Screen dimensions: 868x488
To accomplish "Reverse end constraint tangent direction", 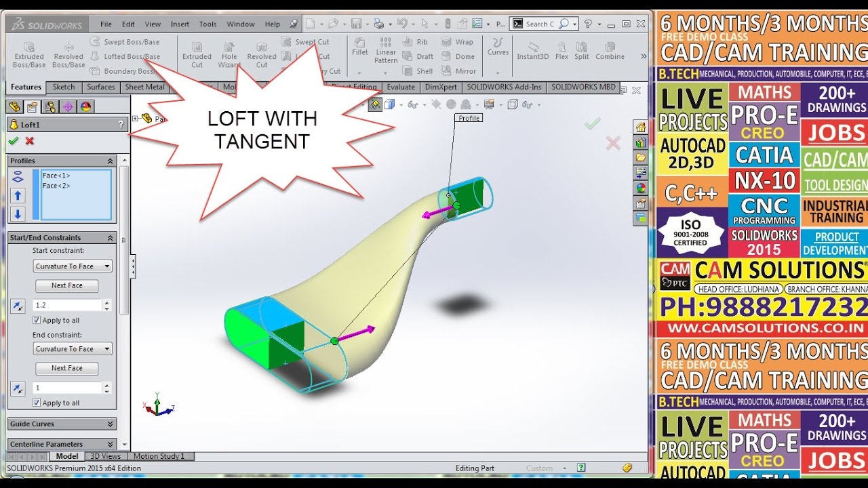I will (x=18, y=388).
